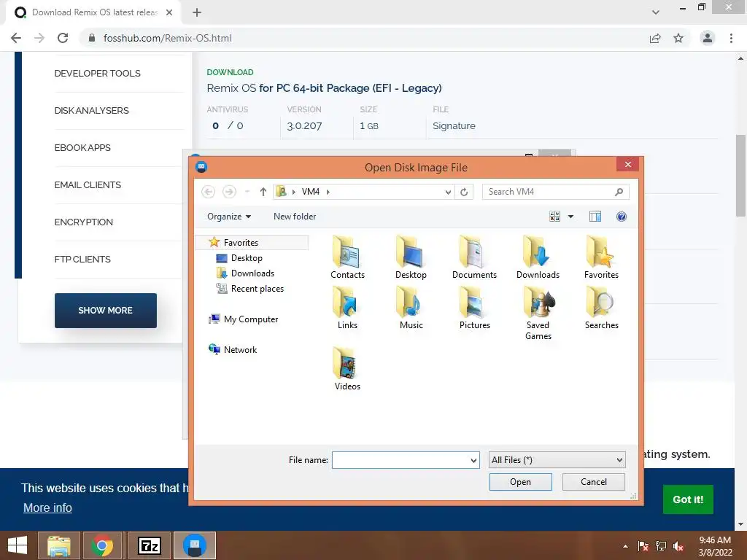Open Chrome's tab search chevron

656,12
